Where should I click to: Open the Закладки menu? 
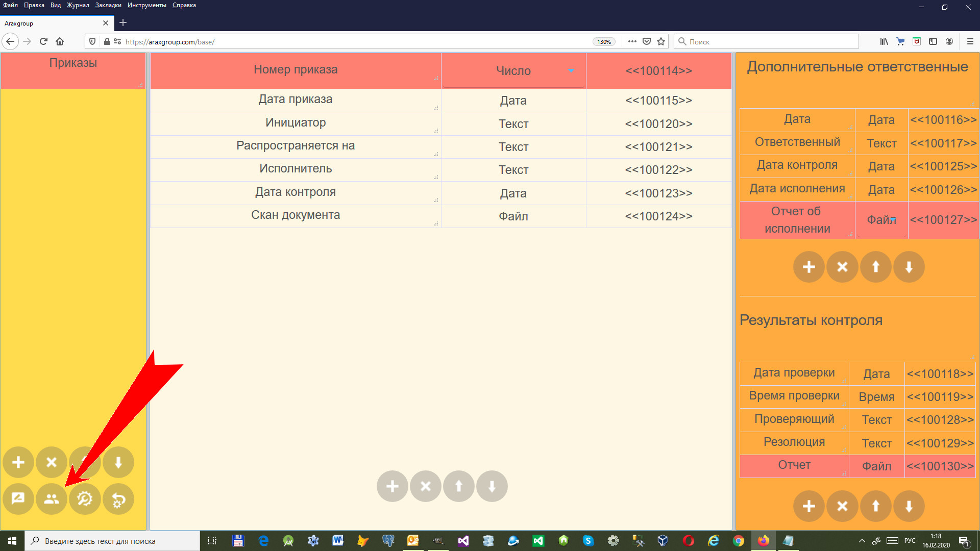[108, 5]
